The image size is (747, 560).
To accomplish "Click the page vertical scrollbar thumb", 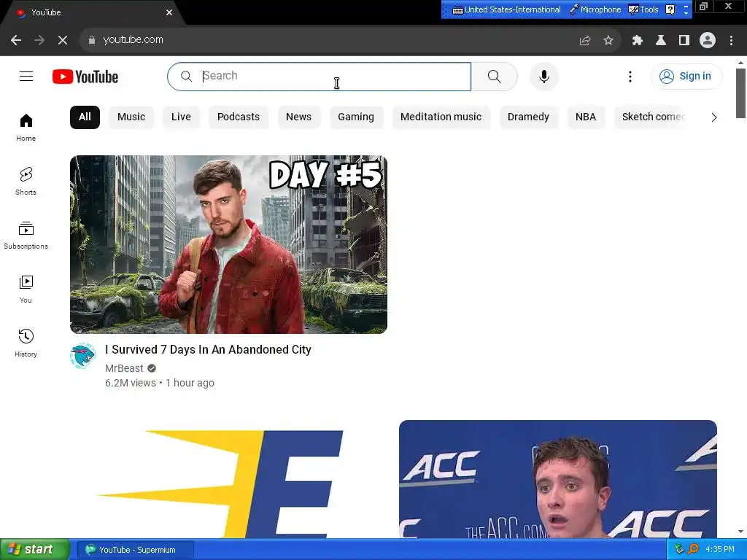I will coord(741,93).
